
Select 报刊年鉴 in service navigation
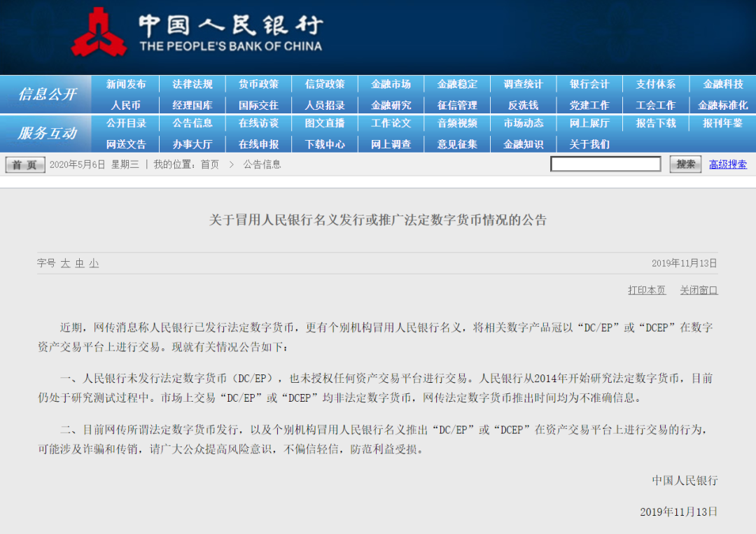(722, 123)
